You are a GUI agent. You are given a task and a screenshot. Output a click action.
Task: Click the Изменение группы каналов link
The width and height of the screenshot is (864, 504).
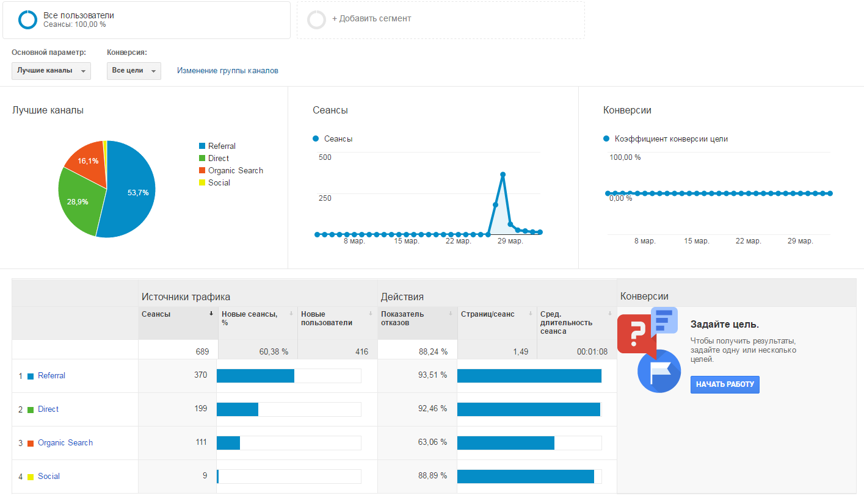[227, 71]
